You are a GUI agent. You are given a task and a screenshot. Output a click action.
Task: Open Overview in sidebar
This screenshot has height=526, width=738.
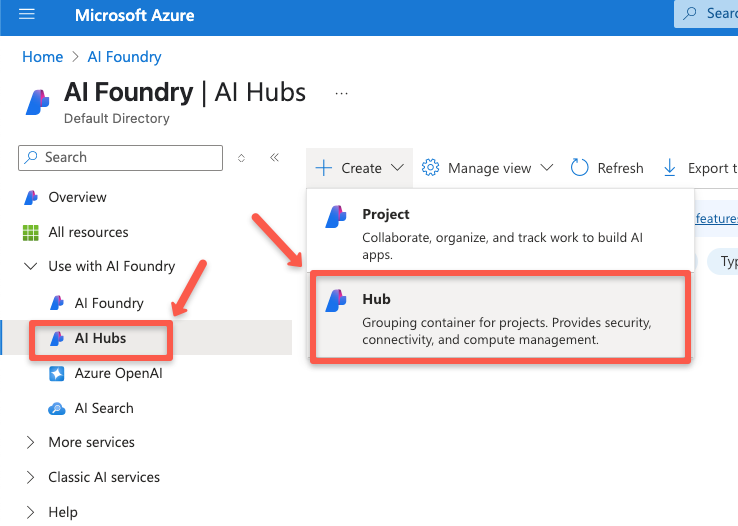[77, 197]
